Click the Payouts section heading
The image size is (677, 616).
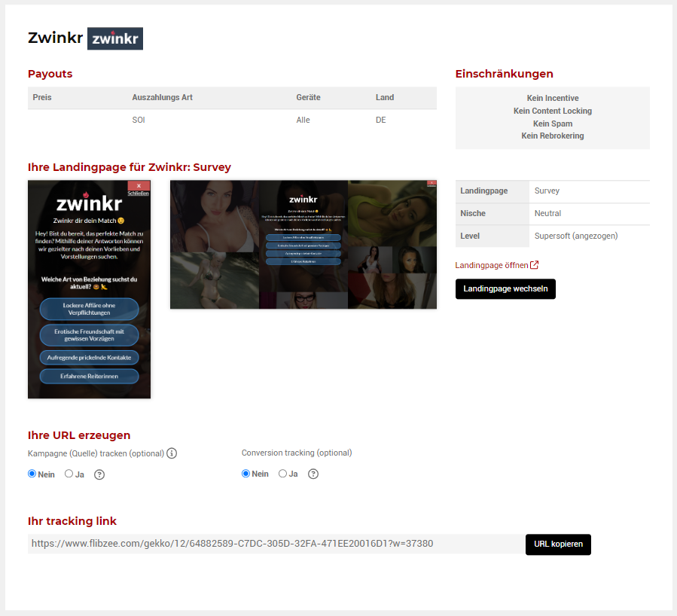point(50,74)
